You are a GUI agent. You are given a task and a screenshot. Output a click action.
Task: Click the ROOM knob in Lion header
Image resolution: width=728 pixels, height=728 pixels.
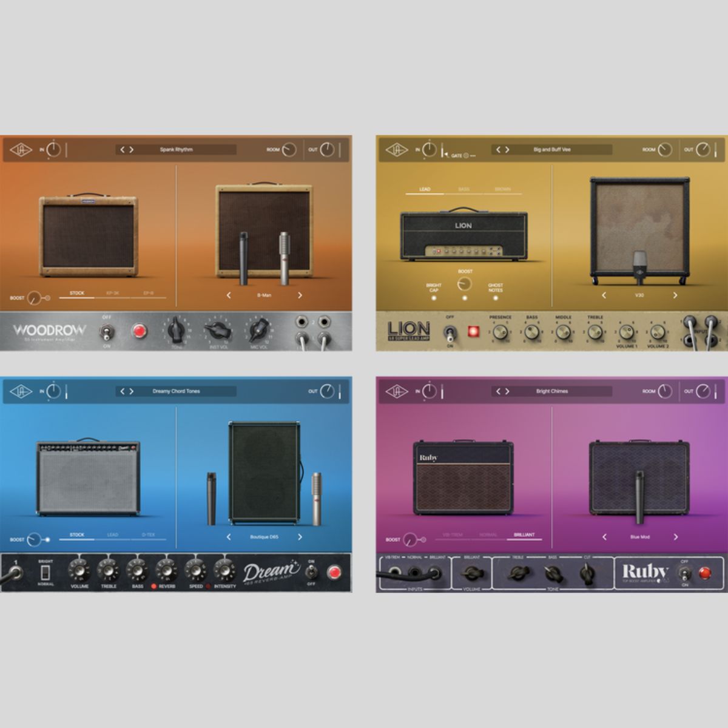click(666, 149)
